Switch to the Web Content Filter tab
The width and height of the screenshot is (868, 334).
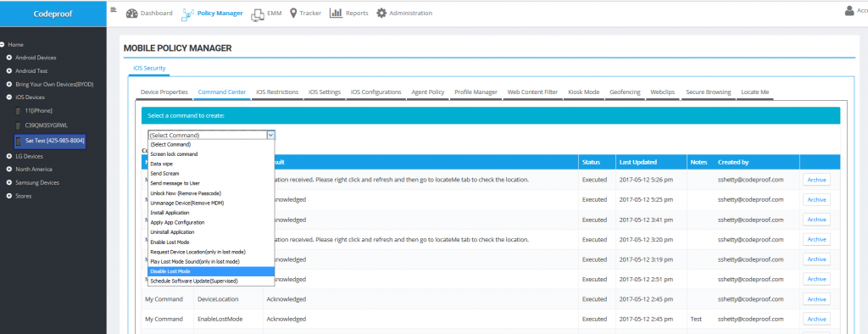pyautogui.click(x=532, y=92)
